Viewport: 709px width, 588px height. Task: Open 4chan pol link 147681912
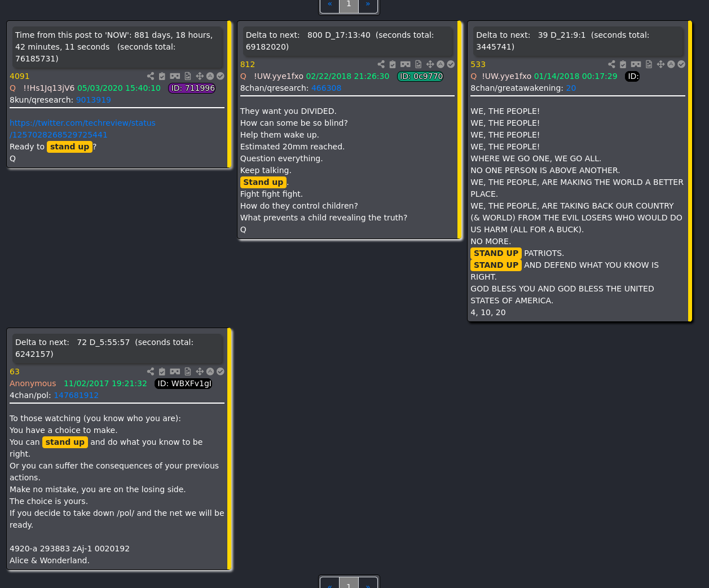(x=76, y=395)
